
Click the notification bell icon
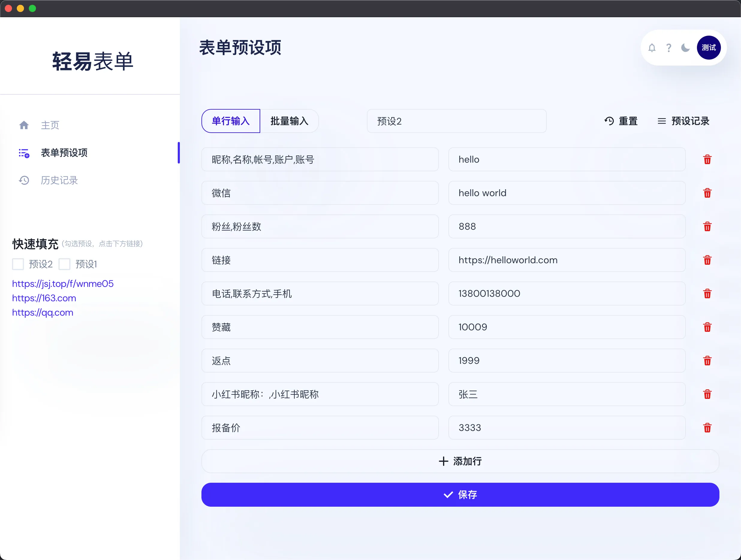click(652, 48)
